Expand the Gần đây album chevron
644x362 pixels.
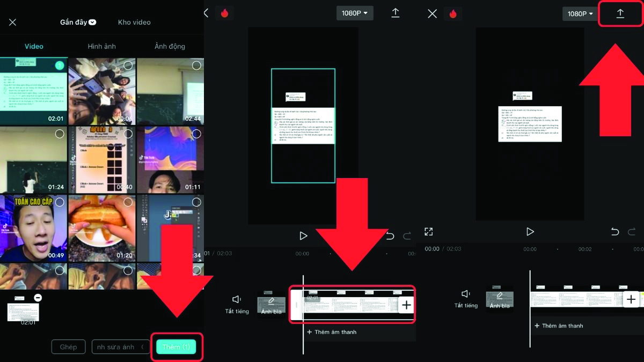point(92,22)
